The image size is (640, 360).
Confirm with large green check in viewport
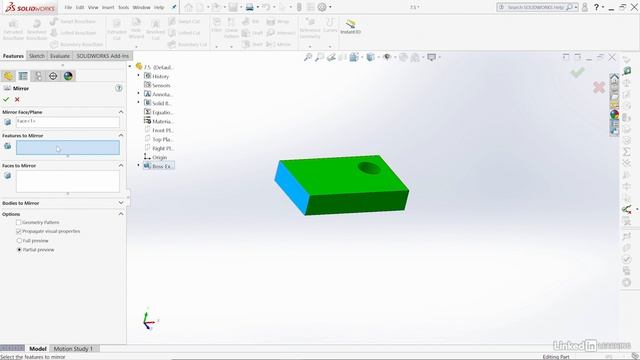pos(578,73)
